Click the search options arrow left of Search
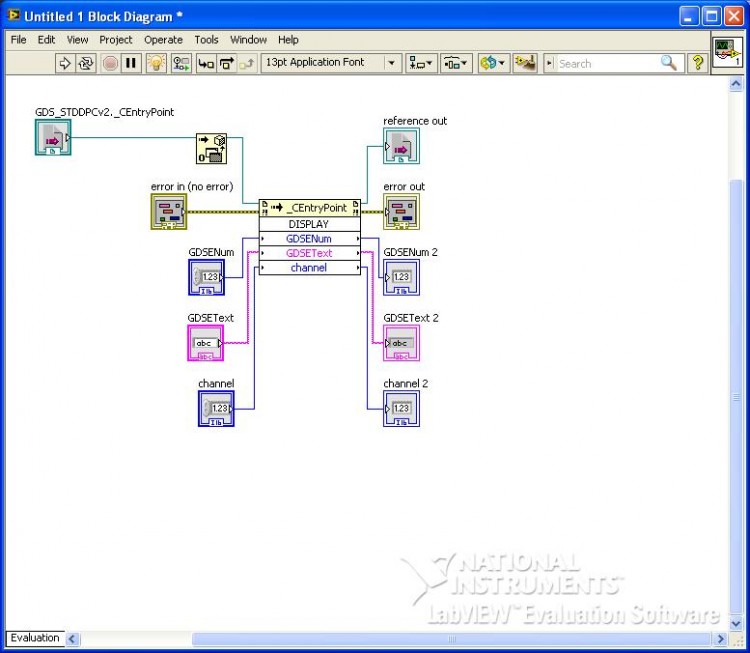The image size is (750, 653). [x=549, y=63]
